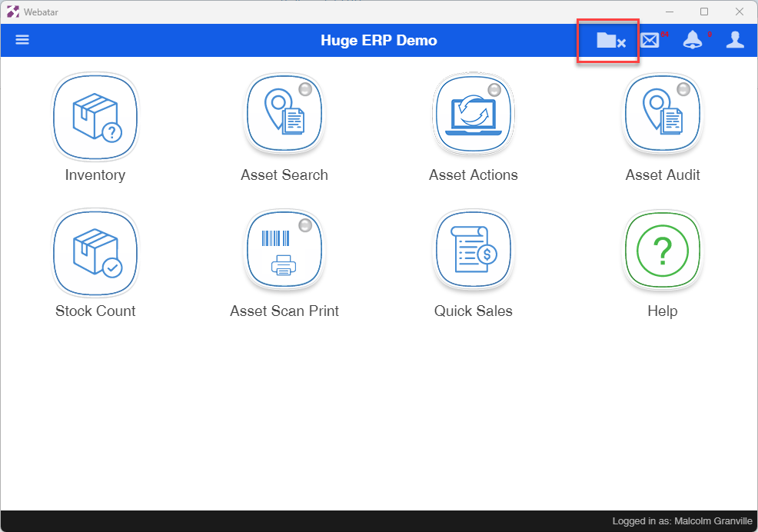Open the notifications bell icon
The width and height of the screenshot is (758, 532).
coord(693,40)
